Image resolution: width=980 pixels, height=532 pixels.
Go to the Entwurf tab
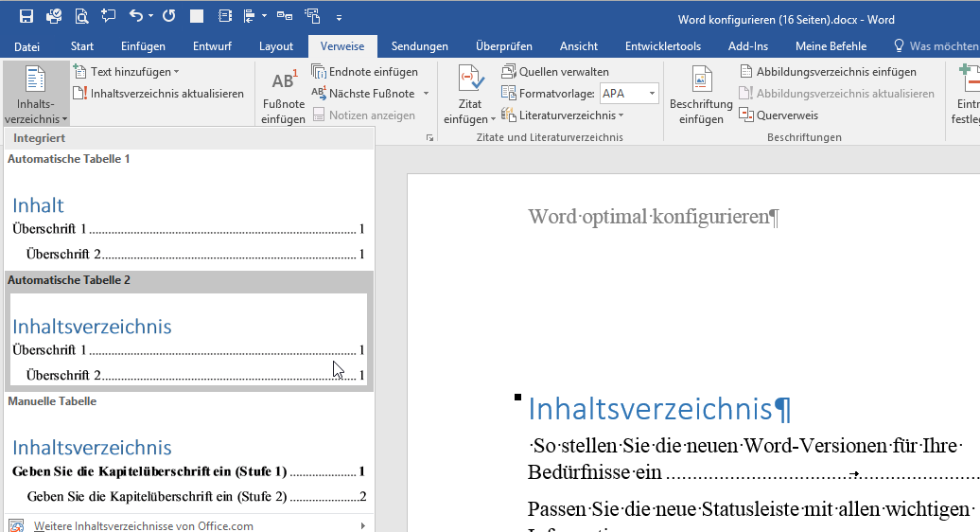pyautogui.click(x=213, y=46)
